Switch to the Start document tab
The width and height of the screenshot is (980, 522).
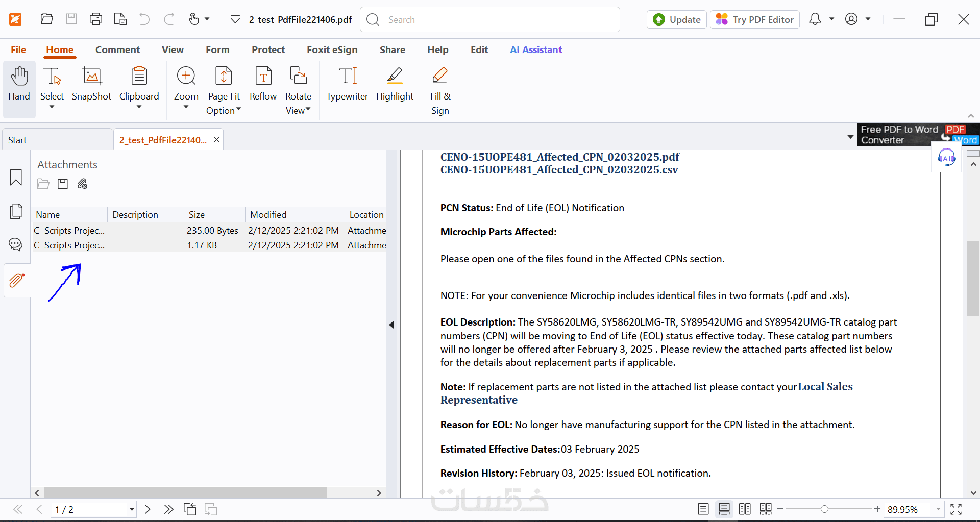tap(57, 140)
